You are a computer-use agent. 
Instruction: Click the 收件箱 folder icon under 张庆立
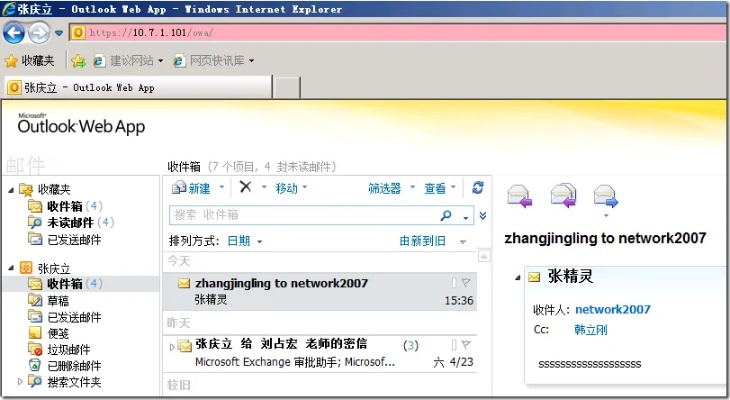click(35, 284)
